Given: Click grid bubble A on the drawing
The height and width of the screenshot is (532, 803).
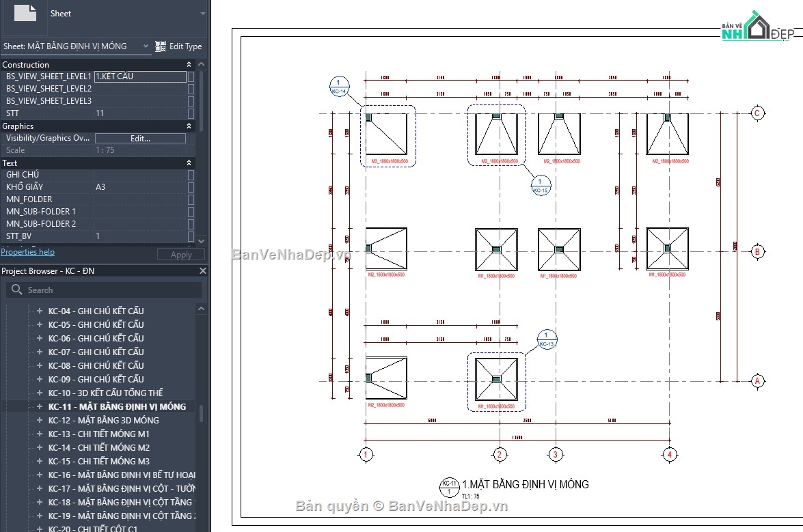Looking at the screenshot, I should point(757,381).
